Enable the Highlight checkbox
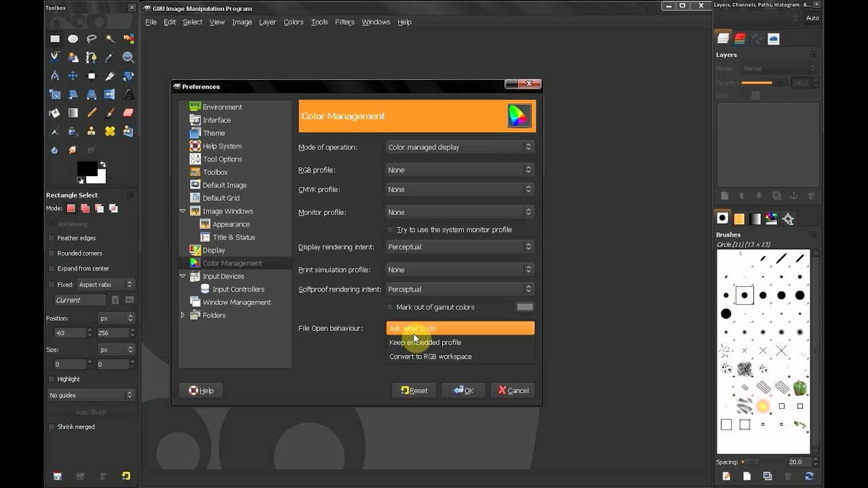This screenshot has height=488, width=868. coord(52,379)
